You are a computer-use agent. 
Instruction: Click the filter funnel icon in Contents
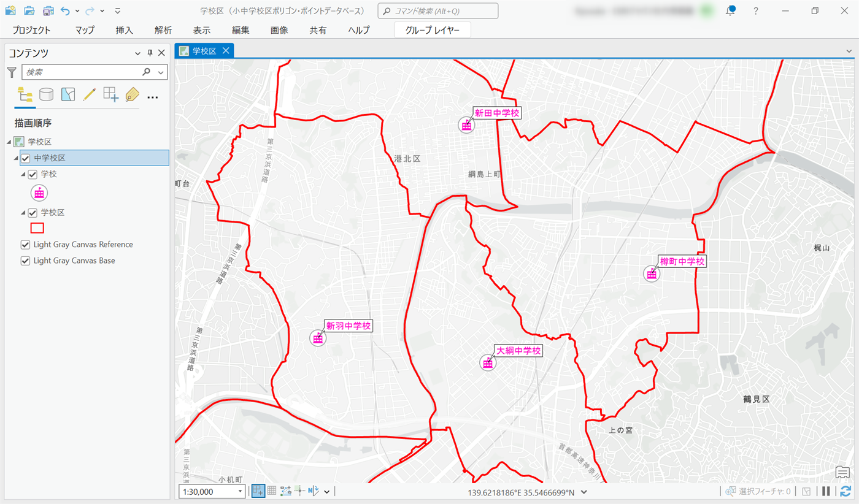[12, 72]
